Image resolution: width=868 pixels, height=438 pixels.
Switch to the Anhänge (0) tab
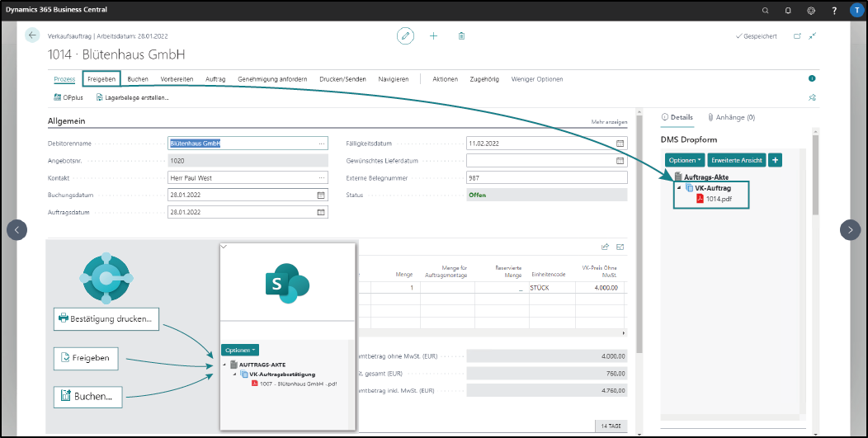click(731, 117)
